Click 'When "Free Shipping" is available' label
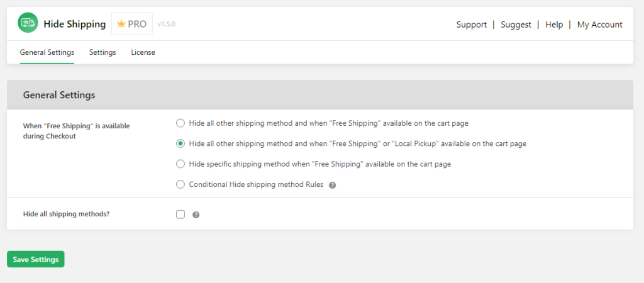Screen dimensions: 644x283 (76, 131)
